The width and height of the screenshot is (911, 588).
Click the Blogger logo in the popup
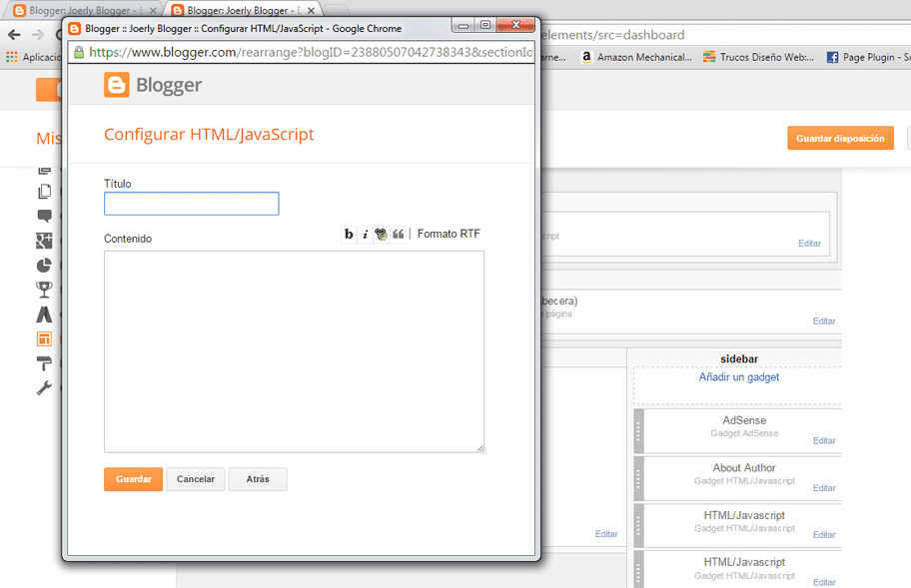point(153,85)
